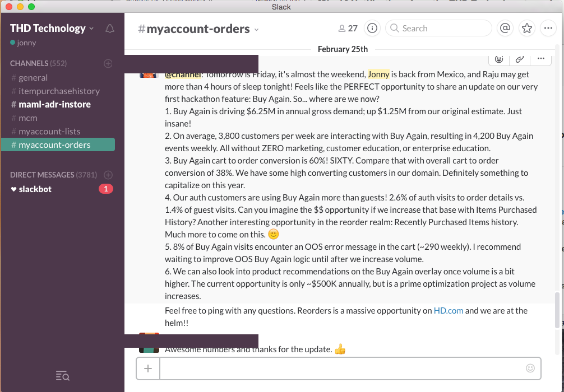Add reaction emoji icon on message
The width and height of the screenshot is (564, 392).
[499, 59]
